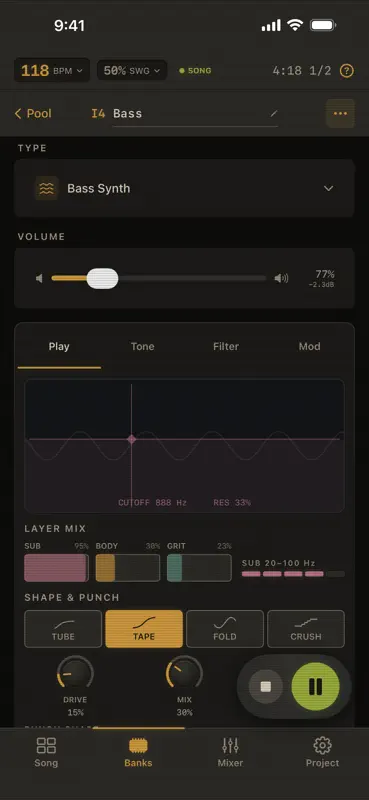This screenshot has width=369, height=800.
Task: Tap the MIX 30% value
Action: (x=184, y=712)
